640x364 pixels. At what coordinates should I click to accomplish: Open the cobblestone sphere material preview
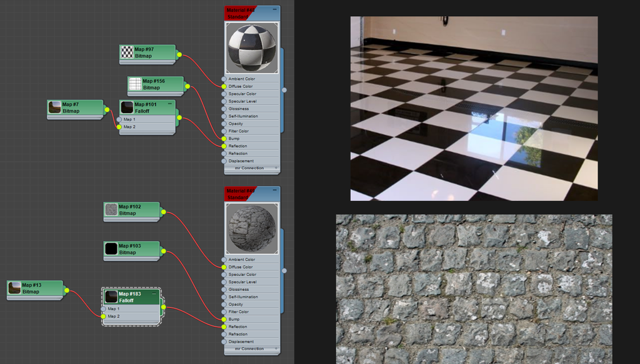[252, 229]
